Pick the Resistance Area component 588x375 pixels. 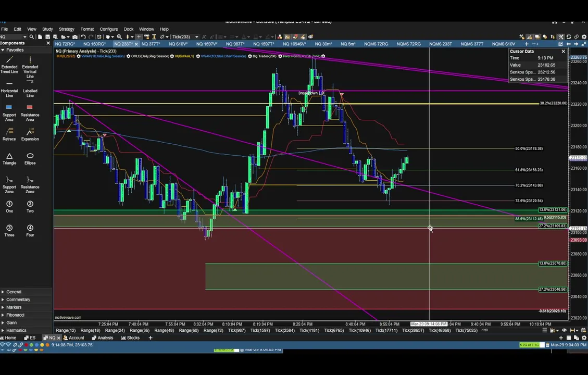pos(30,113)
